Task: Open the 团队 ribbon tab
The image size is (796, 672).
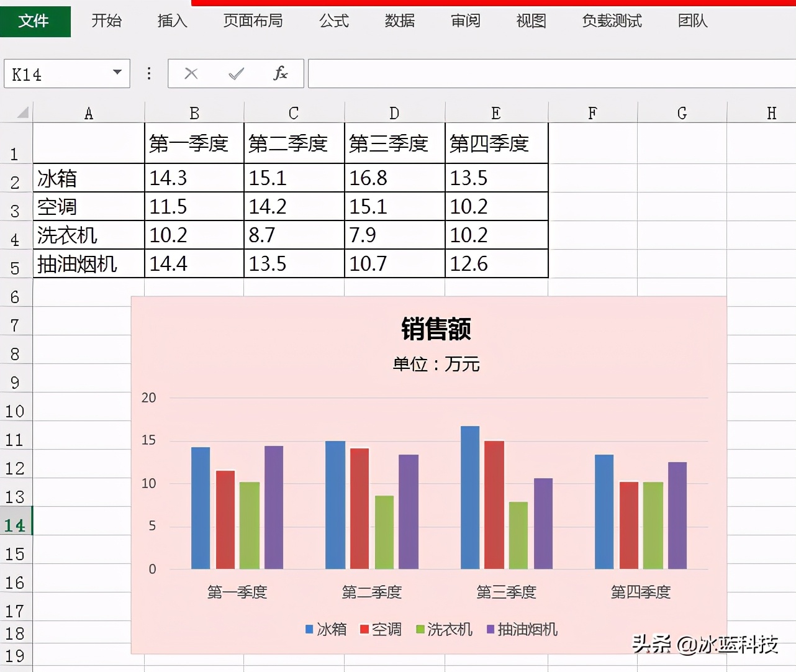Action: [x=693, y=21]
